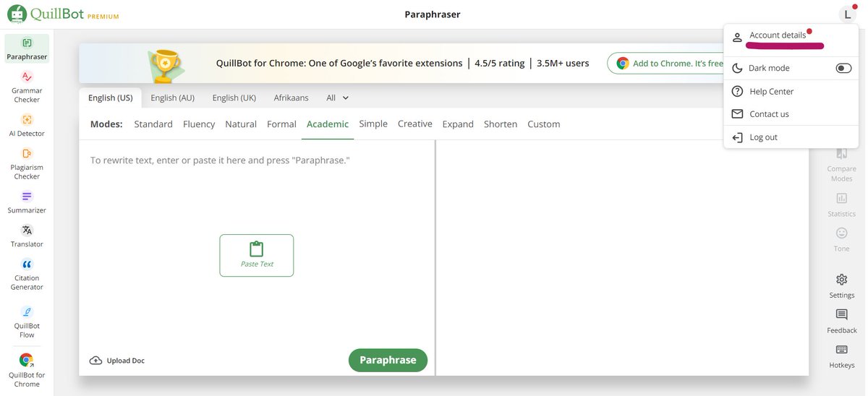Screen dimensions: 868x396
Task: Open the Settings gear icon
Action: tap(841, 280)
